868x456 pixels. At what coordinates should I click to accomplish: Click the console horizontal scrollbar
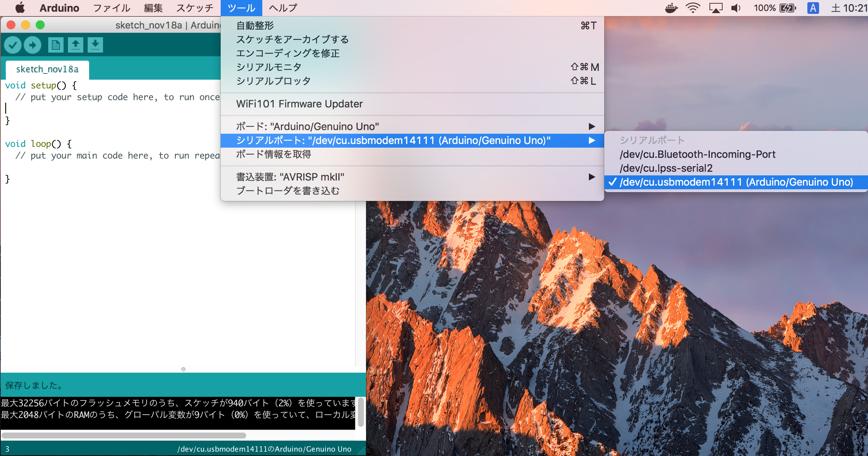123,436
